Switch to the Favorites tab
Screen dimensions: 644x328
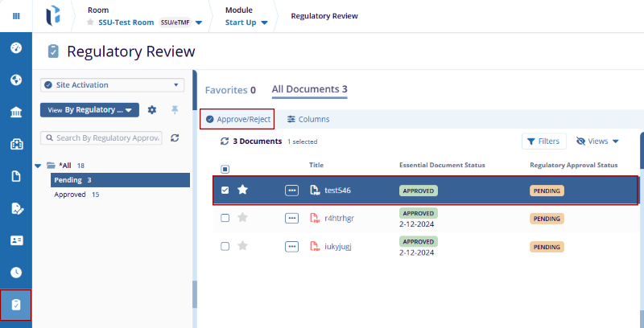(x=229, y=89)
